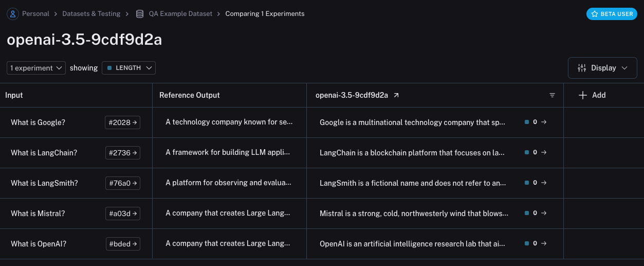Expand the LENGTH metric dropdown

pos(128,68)
